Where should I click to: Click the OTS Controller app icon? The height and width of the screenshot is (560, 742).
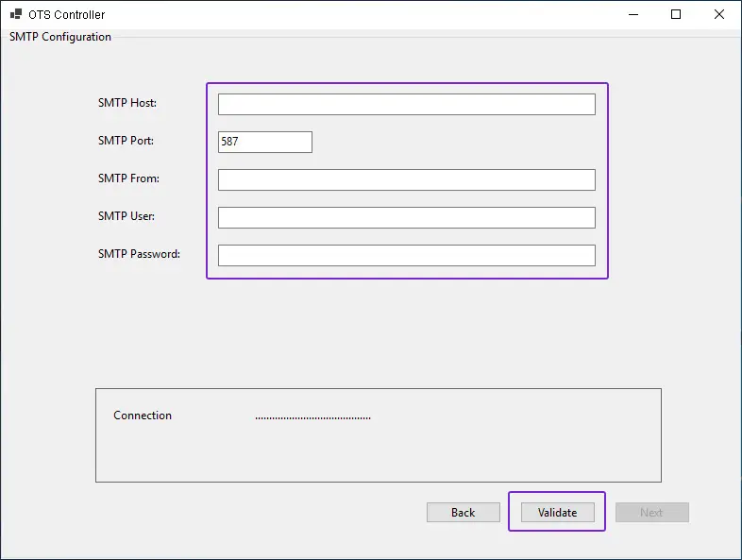16,15
